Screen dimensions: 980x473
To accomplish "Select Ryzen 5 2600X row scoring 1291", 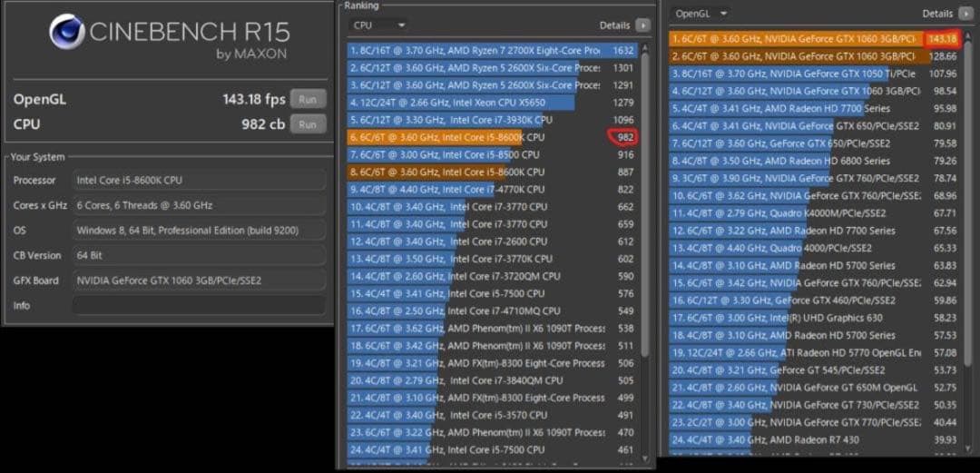I will point(493,85).
